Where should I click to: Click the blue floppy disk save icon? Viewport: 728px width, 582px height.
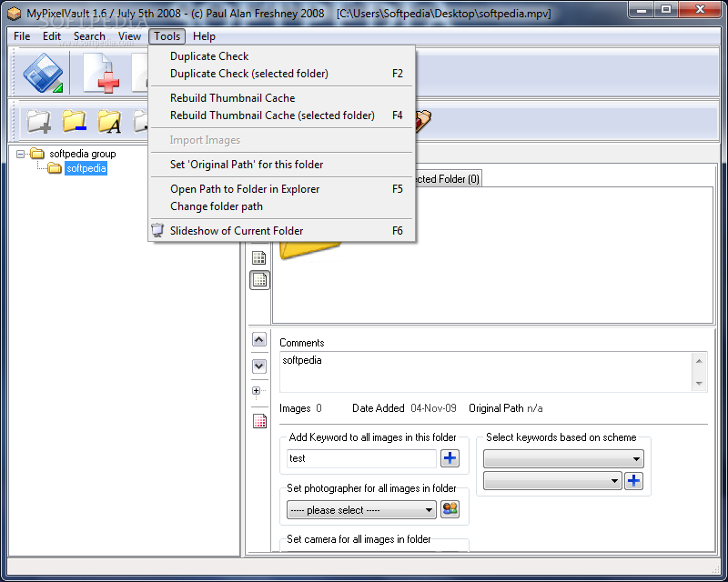[x=43, y=73]
